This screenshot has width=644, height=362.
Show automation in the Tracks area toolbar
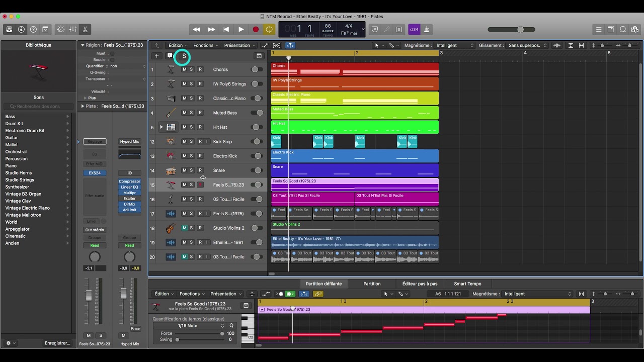coord(265,45)
